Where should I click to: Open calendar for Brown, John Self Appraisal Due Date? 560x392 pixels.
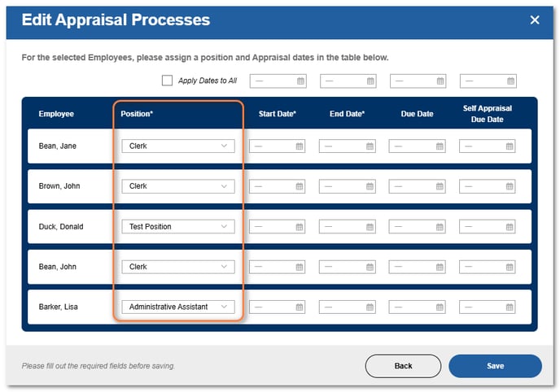click(x=510, y=186)
